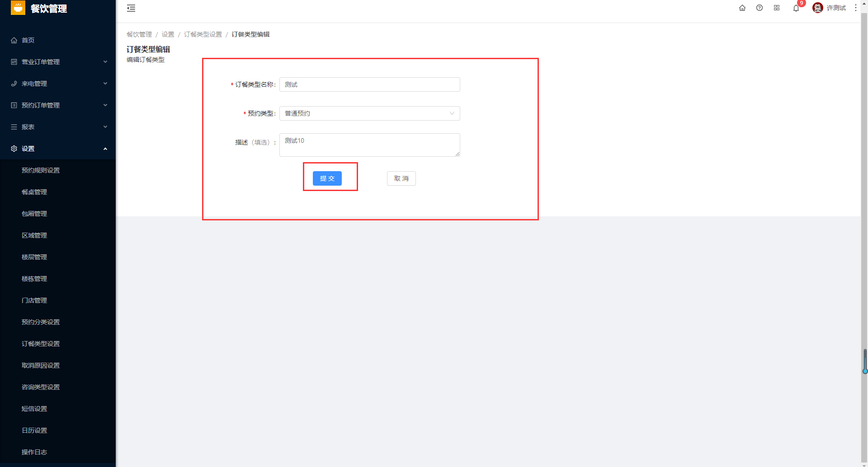This screenshot has height=467, width=868.
Task: Click the 首页 home icon in sidebar
Action: click(x=14, y=40)
